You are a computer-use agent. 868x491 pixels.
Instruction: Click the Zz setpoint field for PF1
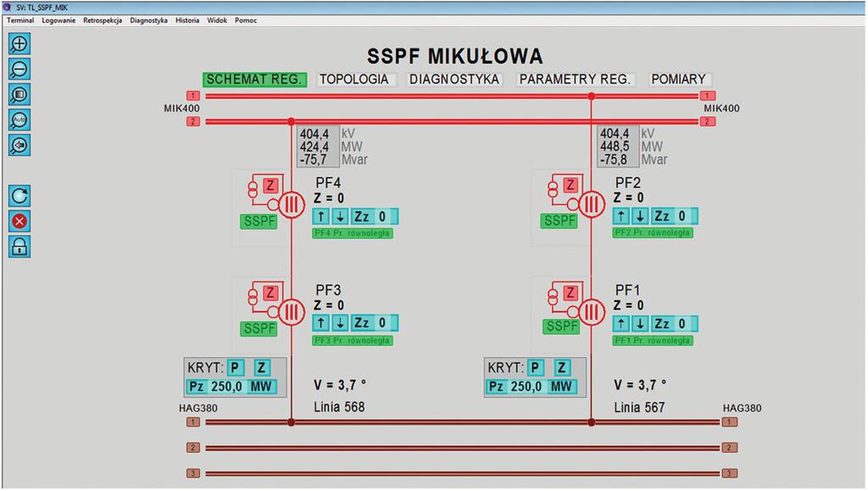674,324
